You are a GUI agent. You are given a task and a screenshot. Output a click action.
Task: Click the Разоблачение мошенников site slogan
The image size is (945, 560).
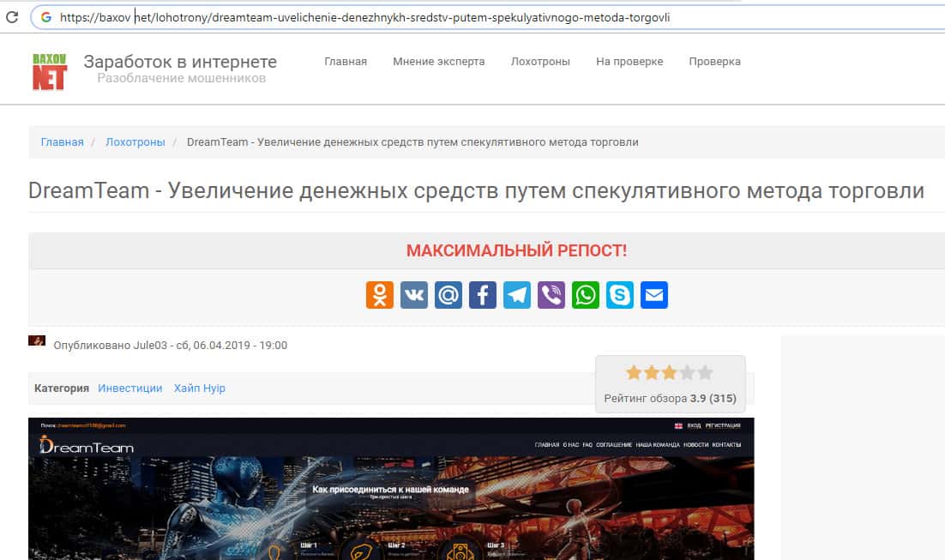[182, 78]
